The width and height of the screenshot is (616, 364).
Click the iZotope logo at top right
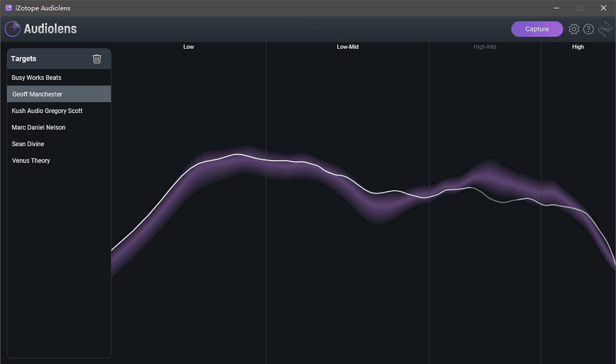click(x=605, y=29)
